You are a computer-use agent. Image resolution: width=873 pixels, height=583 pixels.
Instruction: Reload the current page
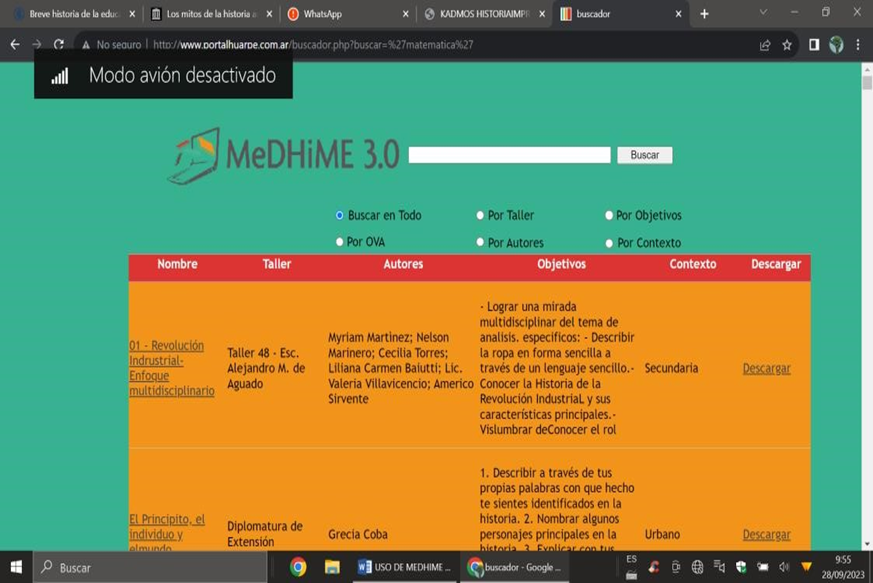[59, 45]
